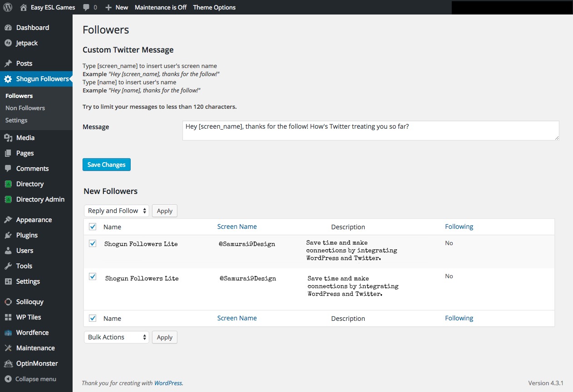Click the plus icon next to New
The height and width of the screenshot is (392, 573).
pyautogui.click(x=108, y=8)
